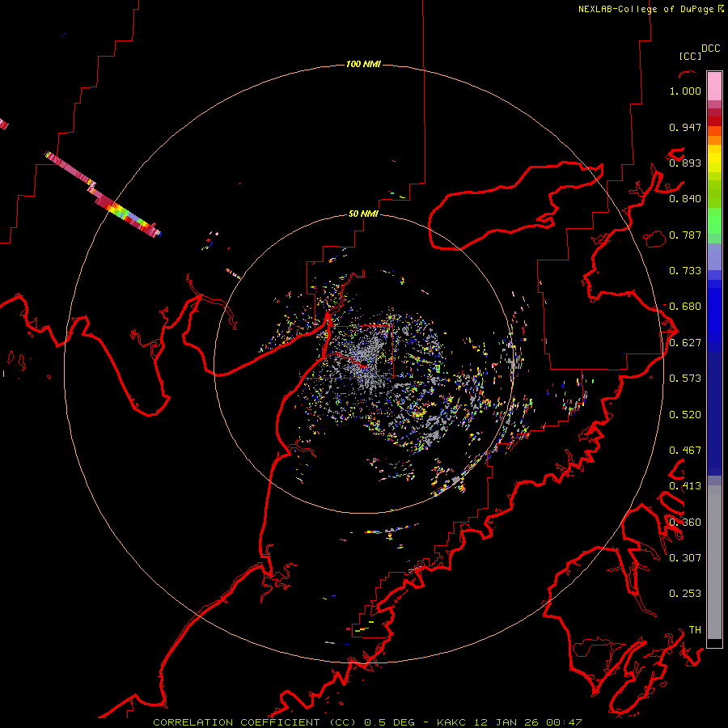728x728 pixels.
Task: Click the Correlation Coefficient KAKC caption
Action: (x=367, y=722)
